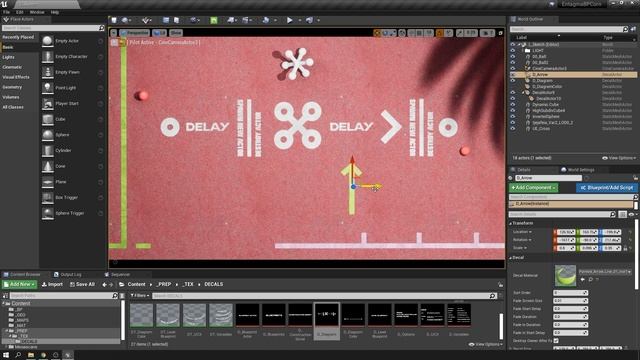This screenshot has height=360, width=640.
Task: Click the Add New button in Content Browser
Action: point(20,284)
